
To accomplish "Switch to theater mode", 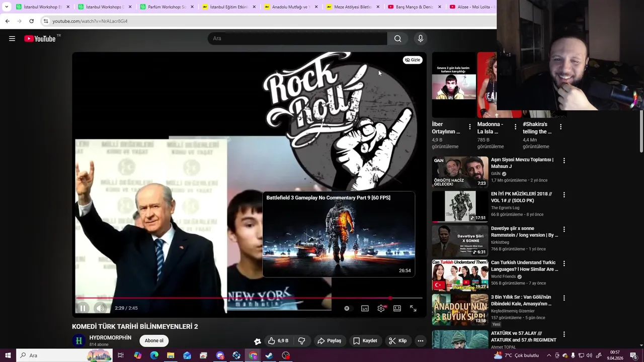I will pos(397,308).
